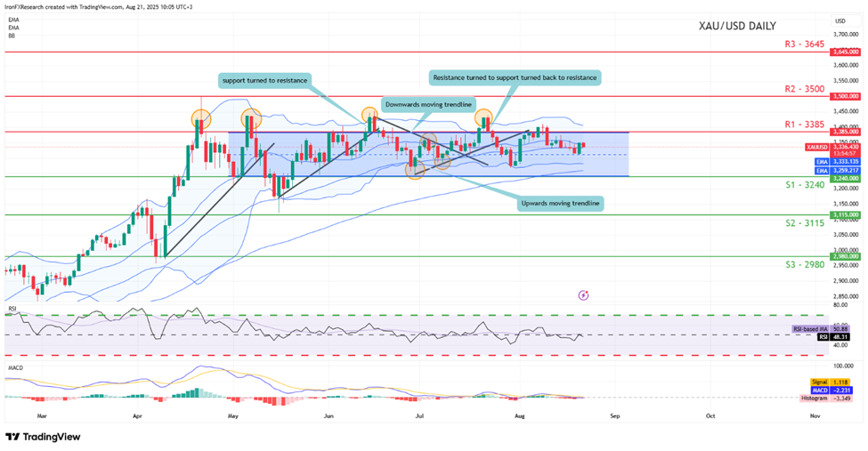Select the BB indicator legend label
Viewport: 868px width, 451px height.
[12, 36]
